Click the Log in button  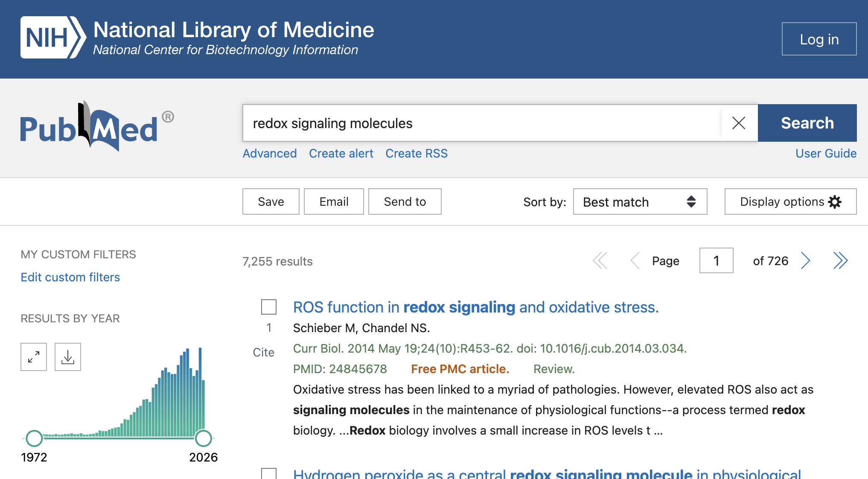pos(819,39)
